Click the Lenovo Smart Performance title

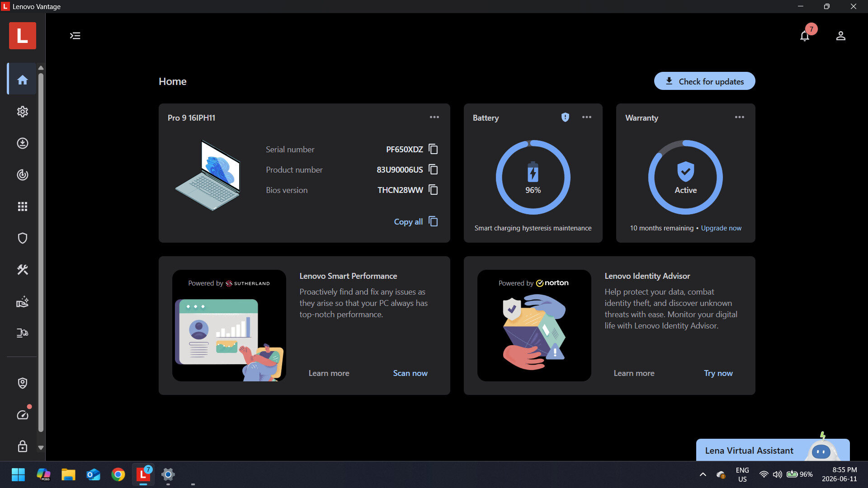click(348, 276)
